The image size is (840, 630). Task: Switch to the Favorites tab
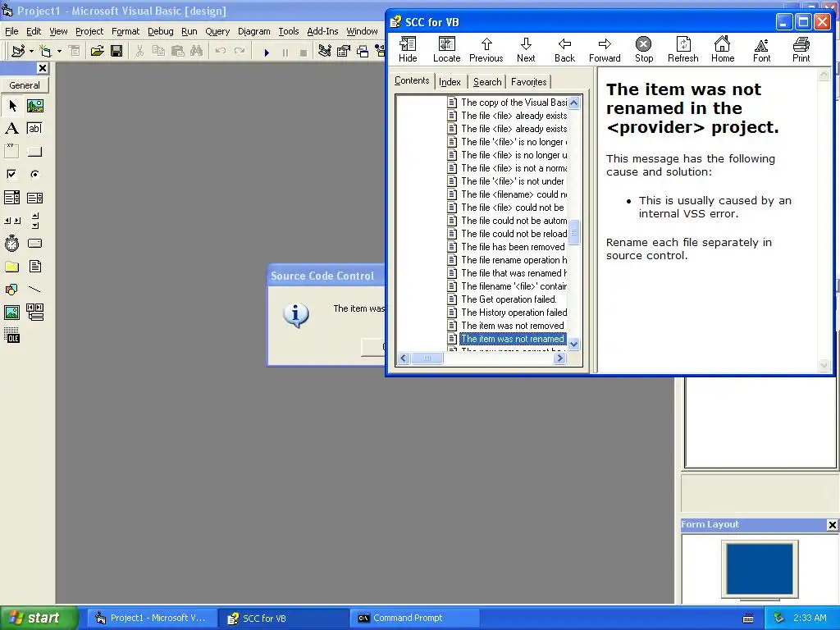coord(529,82)
